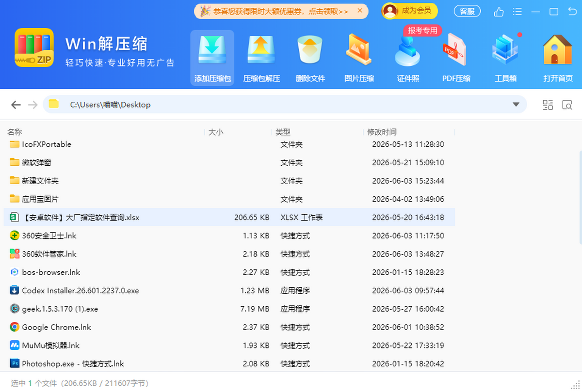This screenshot has width=582, height=392.
Task: Select Photoshop.exe - 快捷方式.lnk file name
Action: pyautogui.click(x=73, y=363)
